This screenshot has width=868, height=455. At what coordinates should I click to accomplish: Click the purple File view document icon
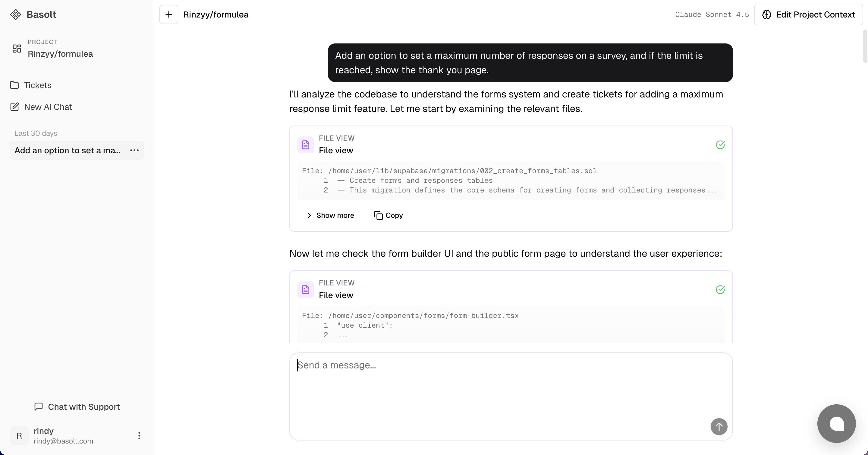point(305,145)
